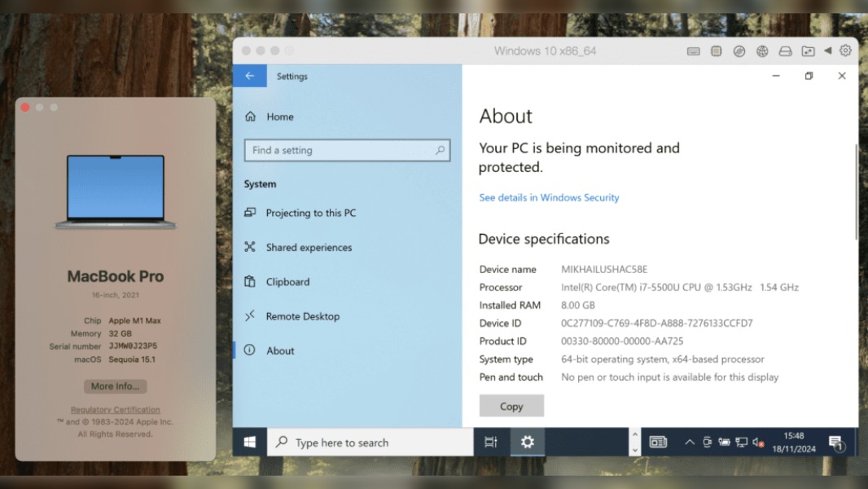Open directory sharing from the VM toolbar
This screenshot has width=868, height=489.
pos(808,51)
